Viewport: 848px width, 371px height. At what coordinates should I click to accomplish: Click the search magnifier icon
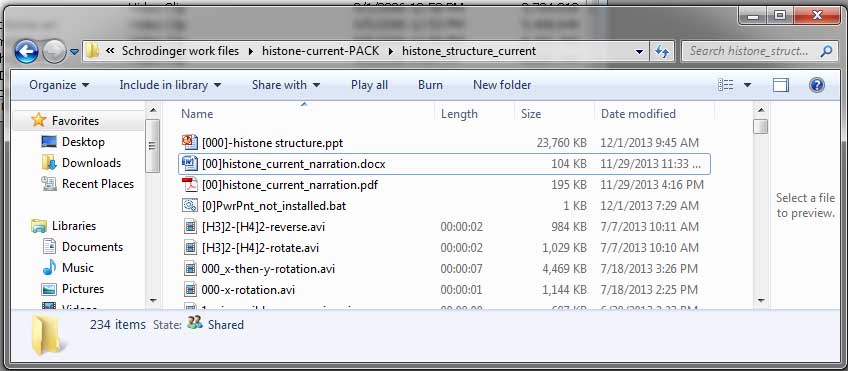[826, 51]
